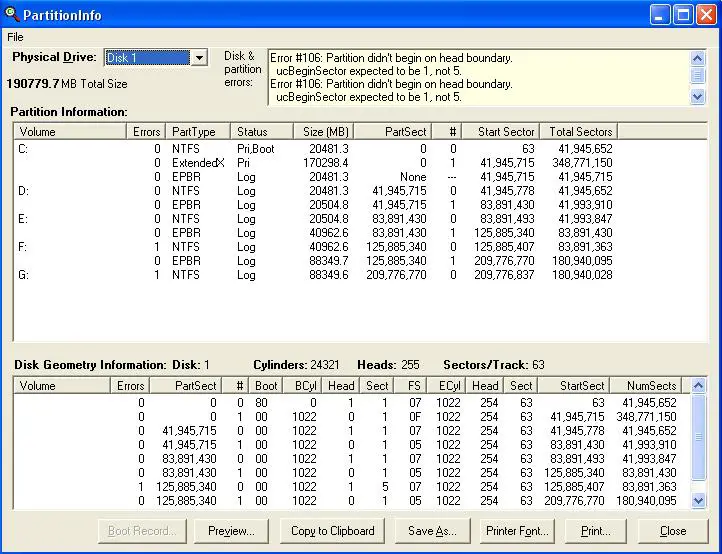Viewport: 722px width, 554px height.
Task: Open the Physical Drive dropdown arrow
Action: pos(199,58)
